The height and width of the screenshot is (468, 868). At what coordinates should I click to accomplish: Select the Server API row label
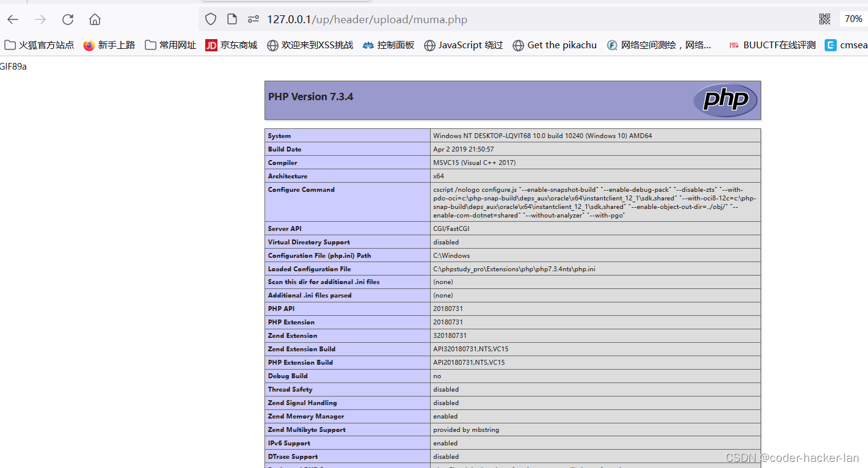(285, 229)
